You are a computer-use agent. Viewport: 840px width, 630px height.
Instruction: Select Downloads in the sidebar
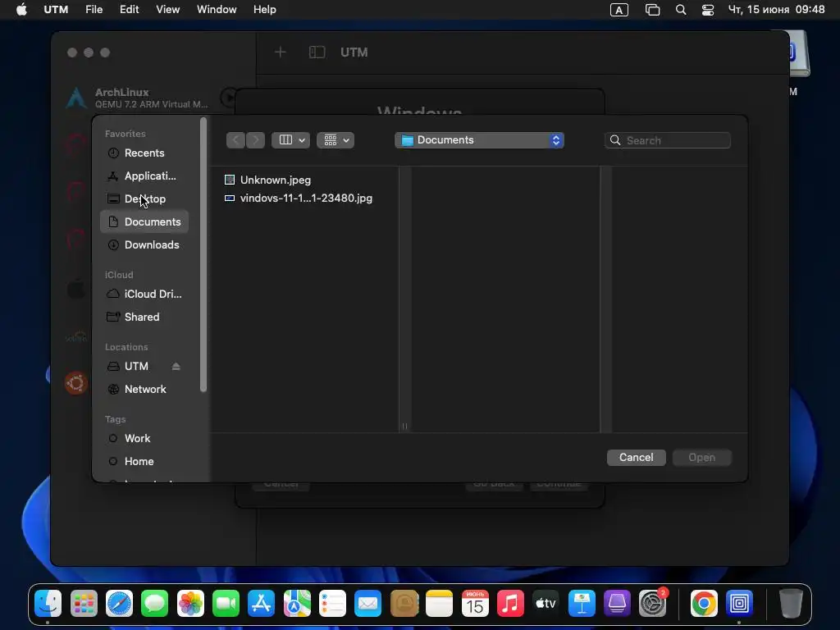click(x=144, y=244)
